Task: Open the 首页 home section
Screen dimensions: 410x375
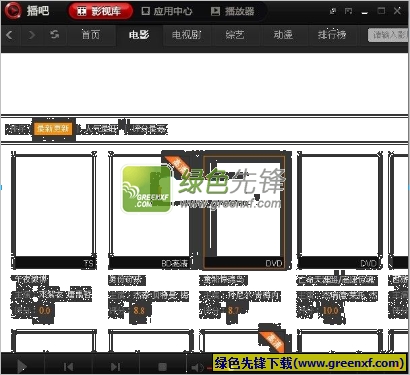Action: [x=91, y=35]
